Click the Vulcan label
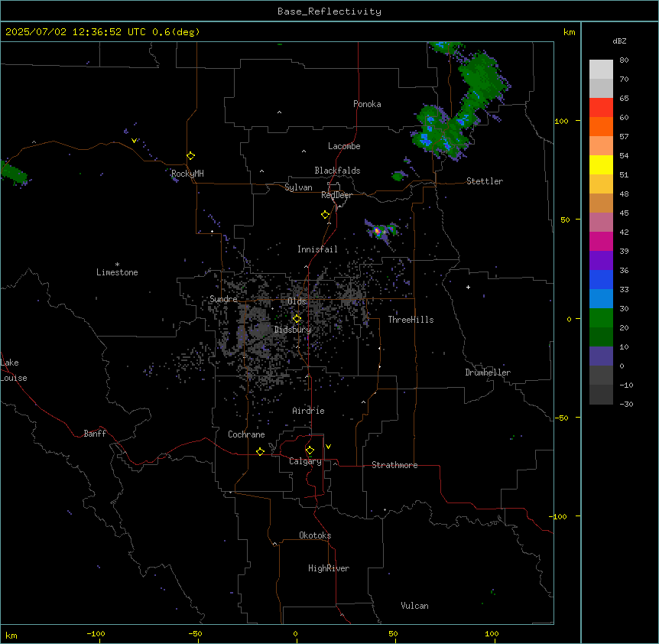Image resolution: width=659 pixels, height=644 pixels. (415, 606)
